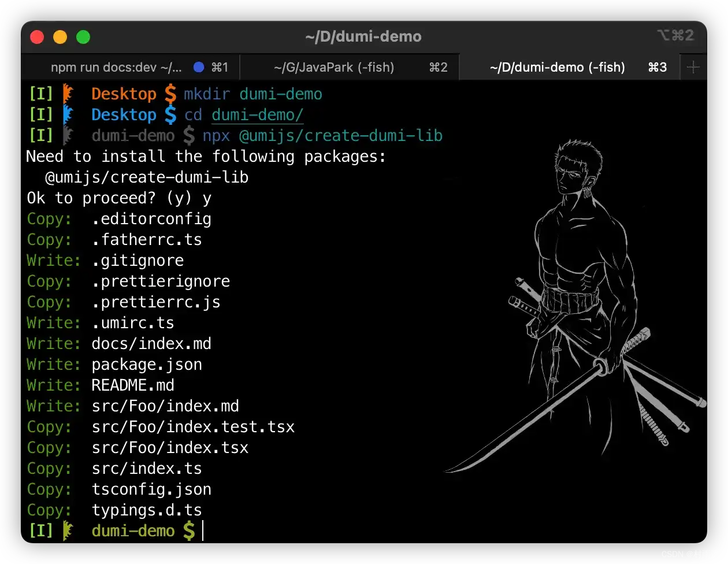
Task: Switch to the npm run docs:dev tab
Action: (x=116, y=68)
